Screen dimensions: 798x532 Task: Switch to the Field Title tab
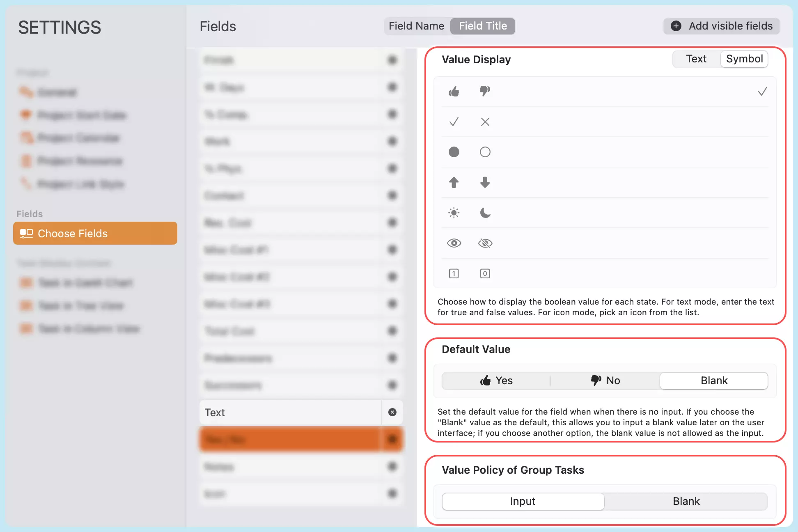coord(482,26)
